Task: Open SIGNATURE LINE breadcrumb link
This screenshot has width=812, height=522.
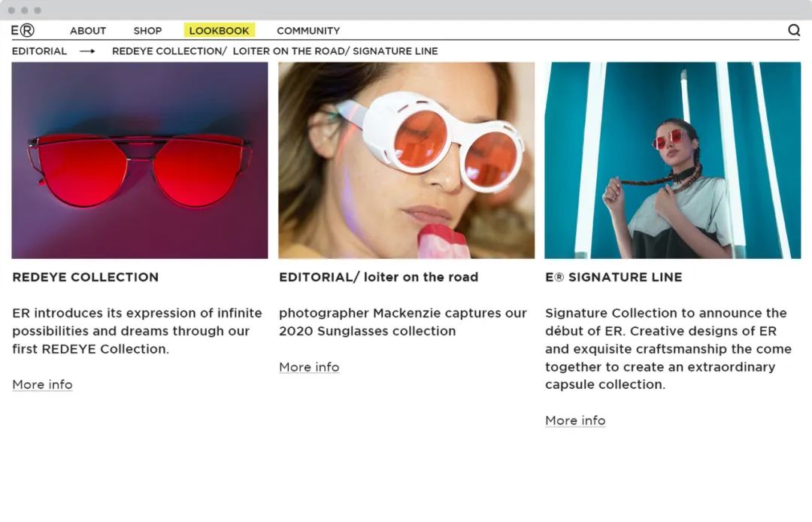Action: tap(395, 51)
